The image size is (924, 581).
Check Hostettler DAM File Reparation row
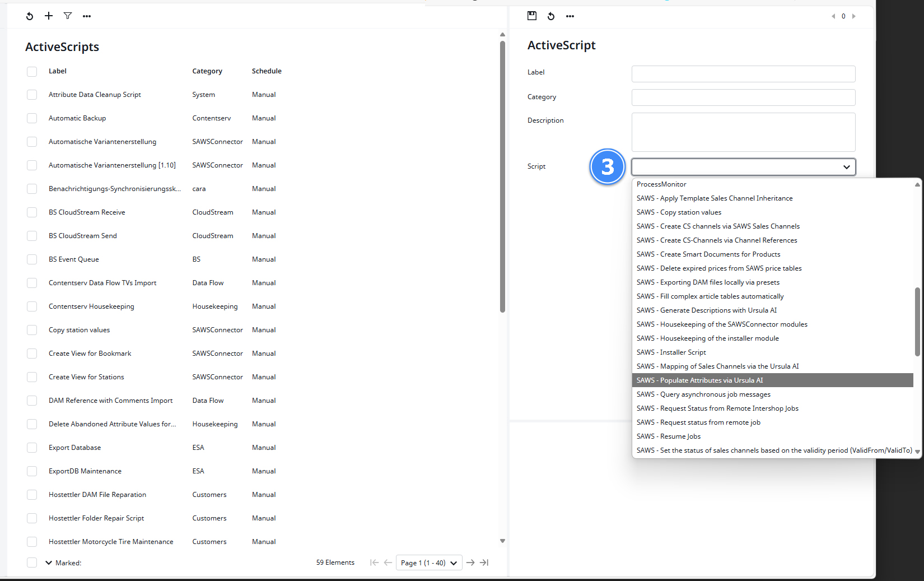tap(32, 495)
